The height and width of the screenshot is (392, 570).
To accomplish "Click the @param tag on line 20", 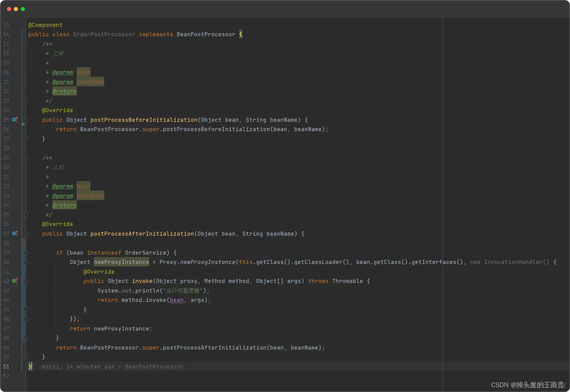I will [x=63, y=72].
